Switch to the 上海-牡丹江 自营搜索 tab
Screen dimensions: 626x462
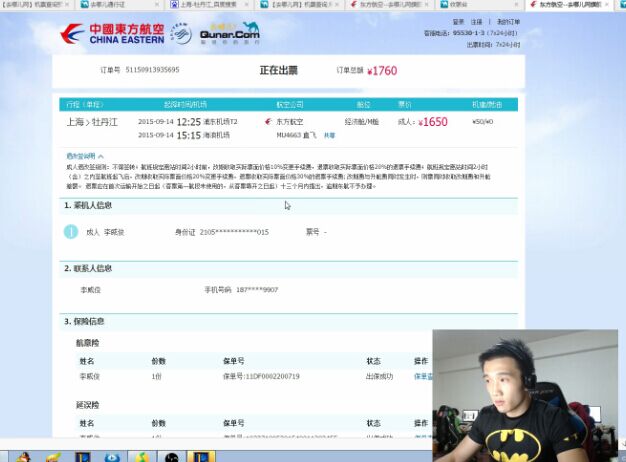(208, 4)
